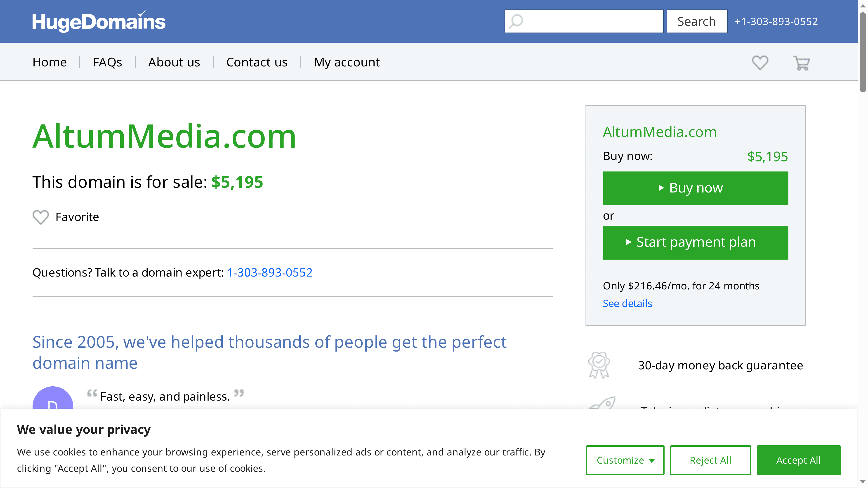This screenshot has height=488, width=868.
Task: Expand payment plan details via See details
Action: 627,303
